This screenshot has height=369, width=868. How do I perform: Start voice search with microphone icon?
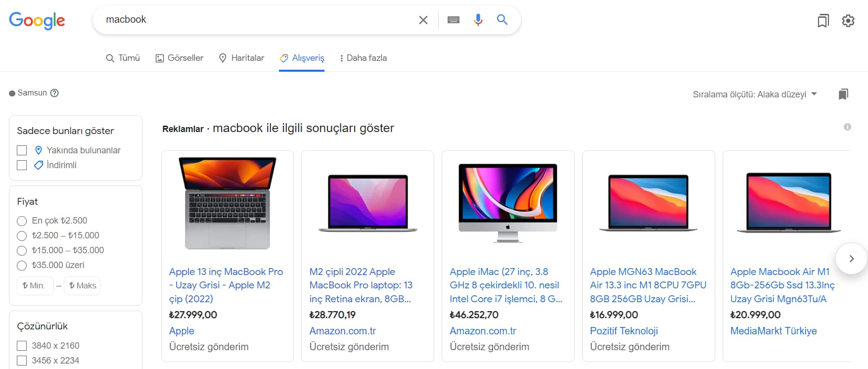click(x=478, y=20)
